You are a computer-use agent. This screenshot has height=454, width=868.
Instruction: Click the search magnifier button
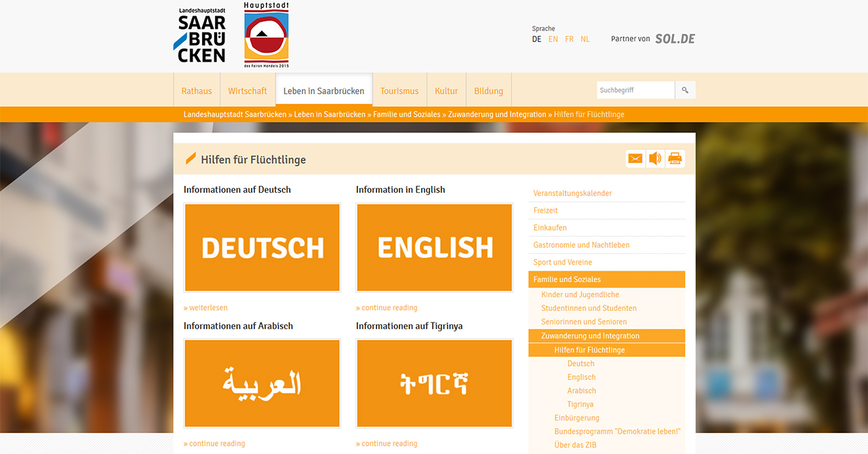pyautogui.click(x=685, y=90)
